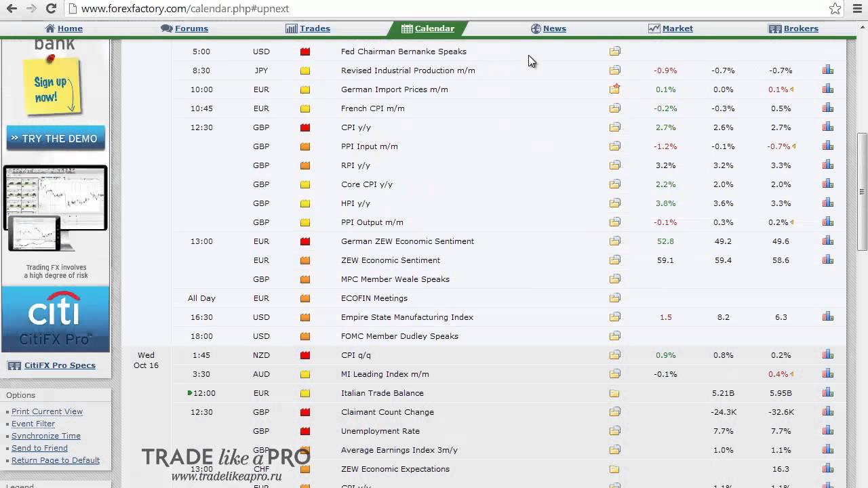Click the CitiFX Pro banner ad
This screenshot has width=868, height=488.
(x=56, y=319)
